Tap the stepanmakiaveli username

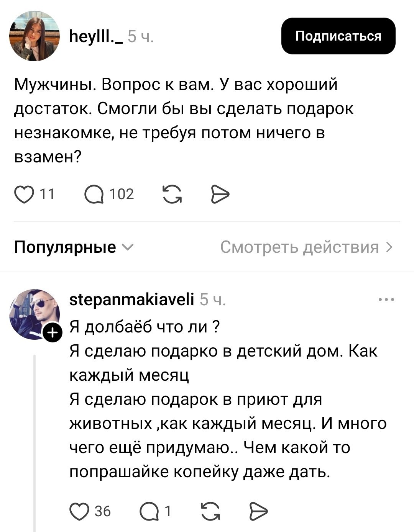(x=132, y=299)
